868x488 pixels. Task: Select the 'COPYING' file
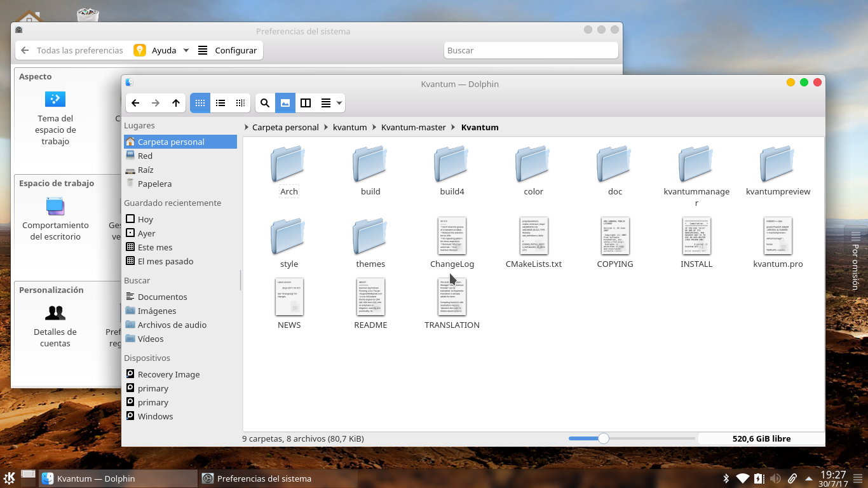click(615, 243)
